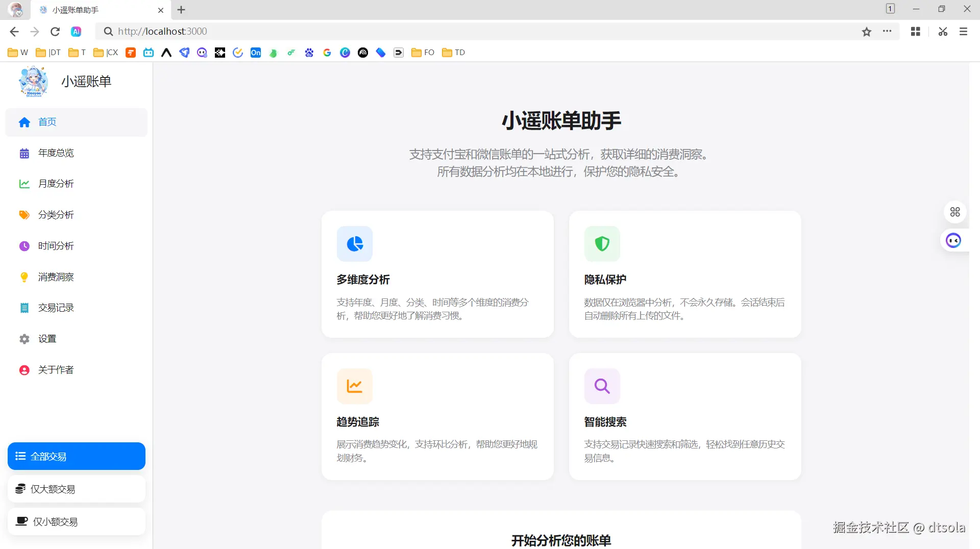The height and width of the screenshot is (549, 980).
Task: Switch filter to 仅小额交易
Action: [x=77, y=521]
